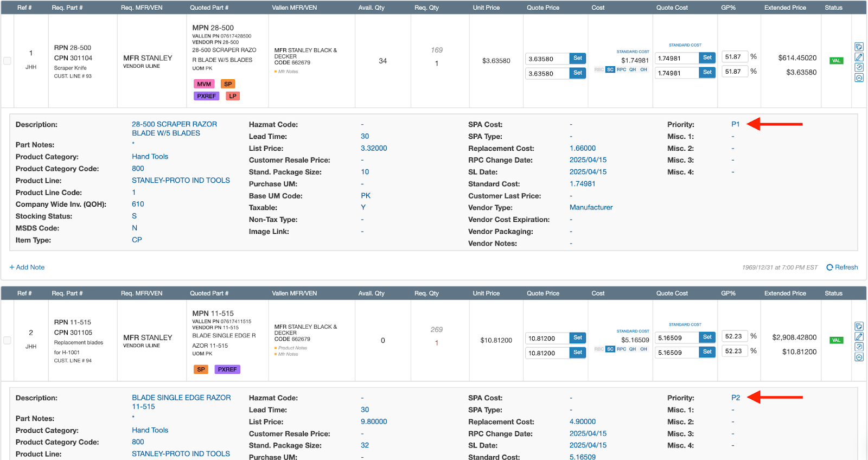Image resolution: width=868 pixels, height=460 pixels.
Task: Click the Quote Price column header in top table
Action: (542, 8)
